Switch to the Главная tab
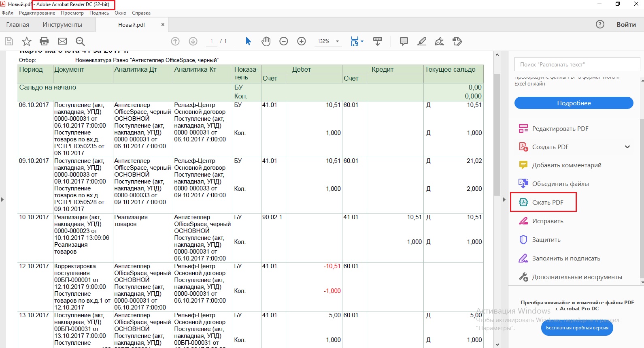This screenshot has width=644, height=348. pyautogui.click(x=17, y=25)
